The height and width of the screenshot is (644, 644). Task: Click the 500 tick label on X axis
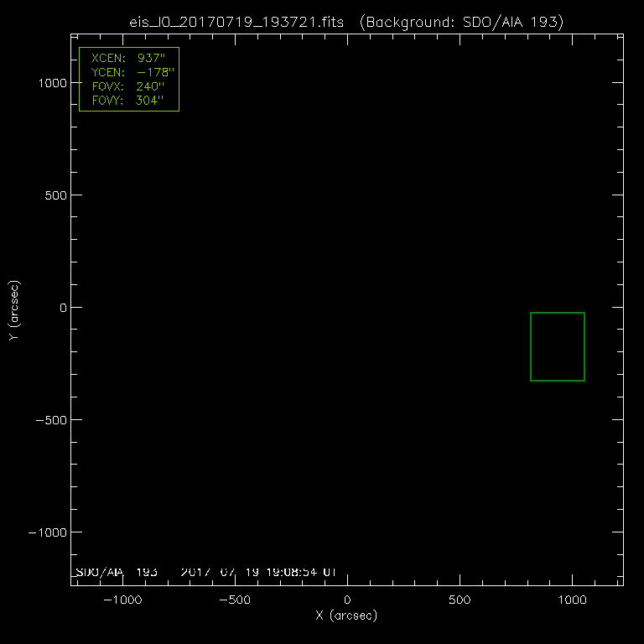[x=460, y=600]
